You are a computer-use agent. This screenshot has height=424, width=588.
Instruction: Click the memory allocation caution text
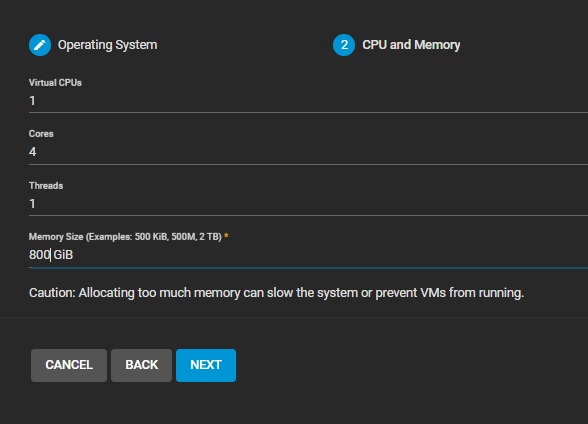[x=276, y=293]
